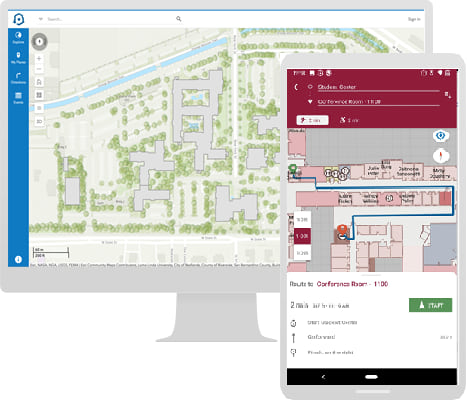Viewport: 467px width, 401px height.
Task: Tap Conference Room - 1100 route title
Action: [352, 284]
